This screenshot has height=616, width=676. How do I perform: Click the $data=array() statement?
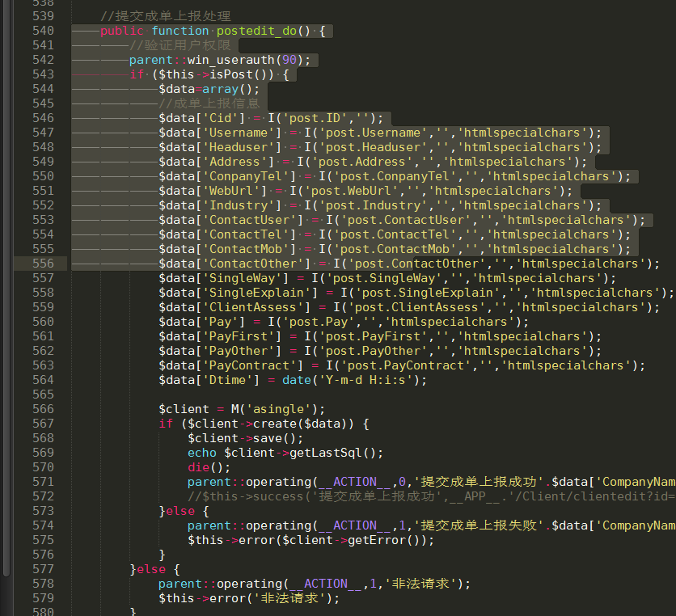coord(209,89)
